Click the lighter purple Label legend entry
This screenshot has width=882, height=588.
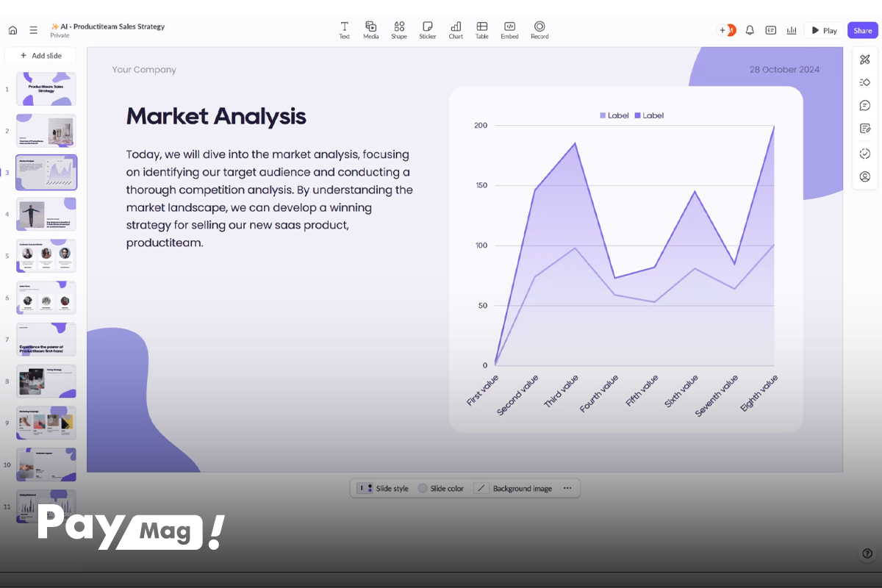pyautogui.click(x=614, y=115)
